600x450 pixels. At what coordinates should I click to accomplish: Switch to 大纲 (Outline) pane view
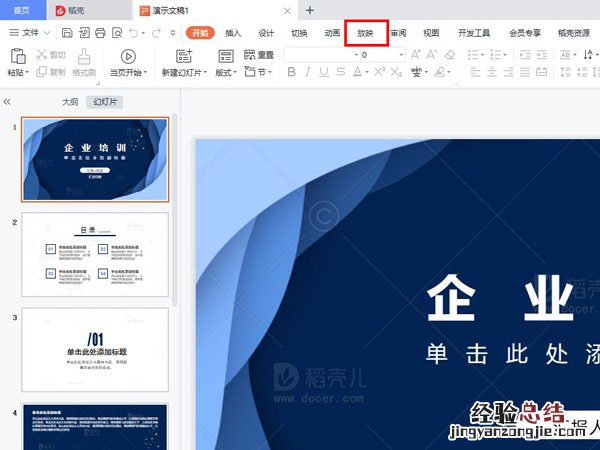click(70, 102)
